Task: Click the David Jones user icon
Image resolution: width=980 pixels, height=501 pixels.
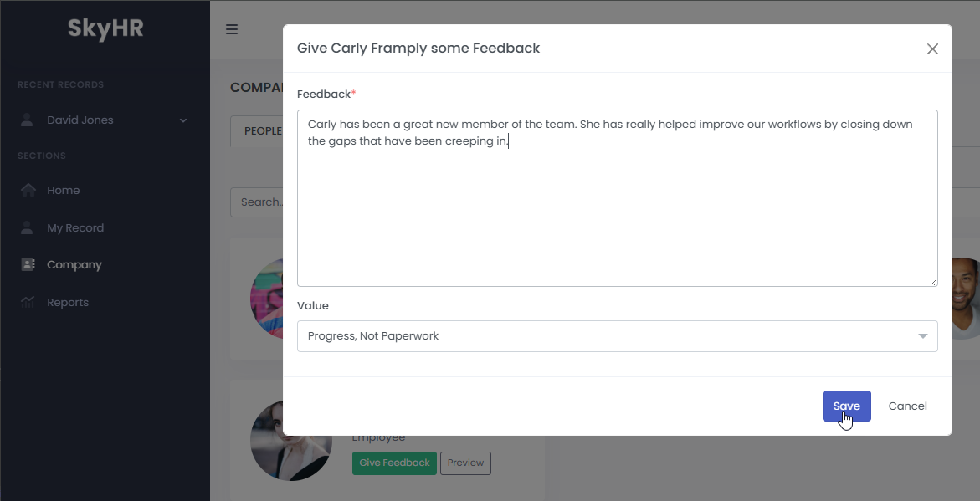Action: 28,120
